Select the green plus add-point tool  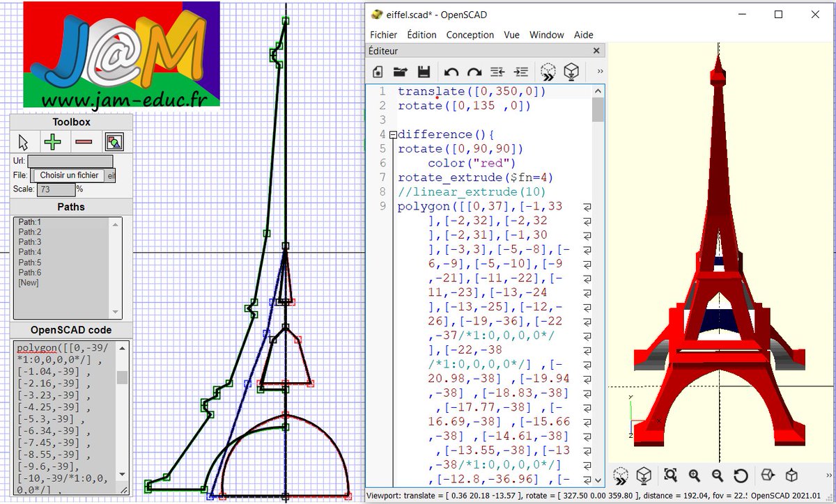click(x=53, y=143)
